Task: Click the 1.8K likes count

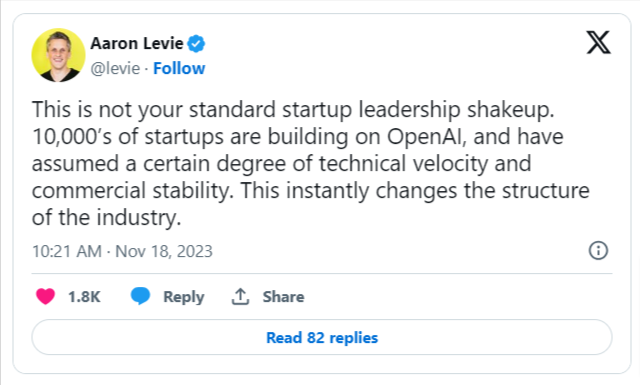Action: pos(84,297)
